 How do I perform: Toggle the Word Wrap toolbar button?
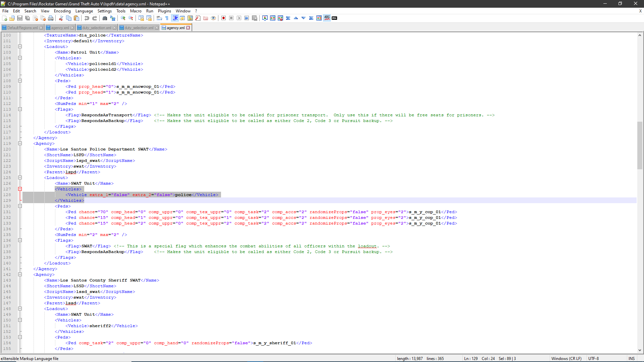pos(159,18)
